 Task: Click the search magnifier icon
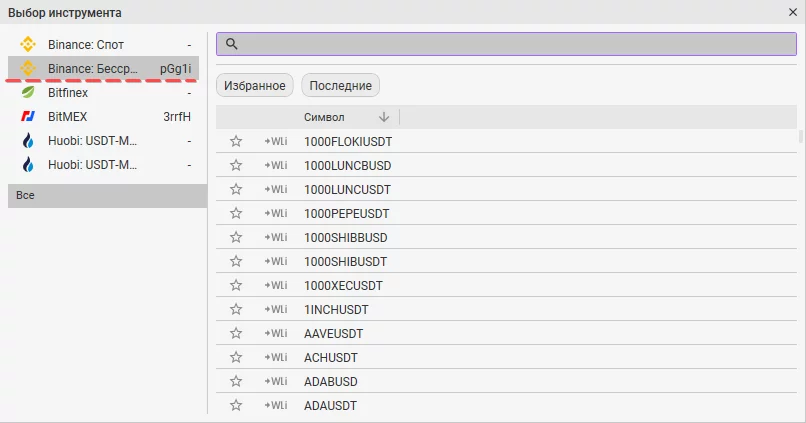click(x=232, y=44)
